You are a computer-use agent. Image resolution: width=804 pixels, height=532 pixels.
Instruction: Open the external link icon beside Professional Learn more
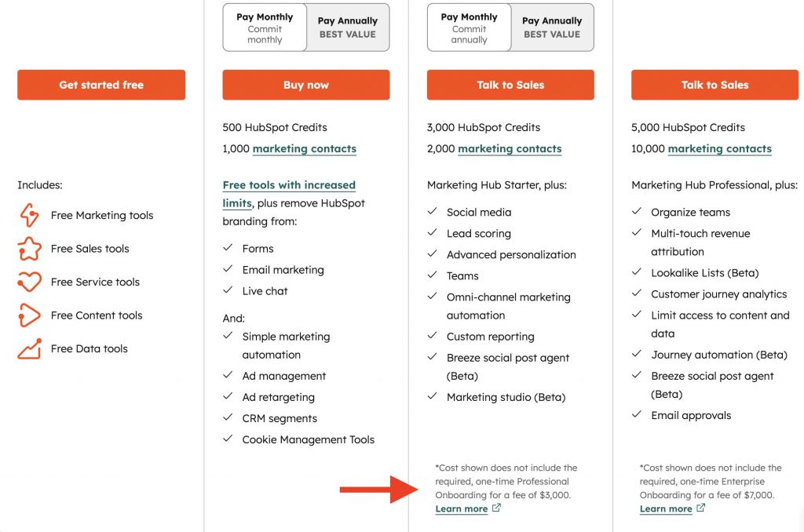pos(496,508)
